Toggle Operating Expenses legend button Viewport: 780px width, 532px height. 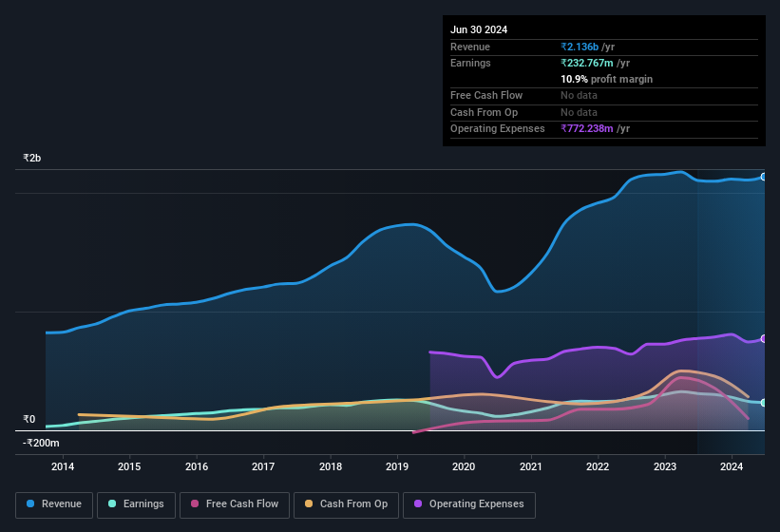[469, 504]
